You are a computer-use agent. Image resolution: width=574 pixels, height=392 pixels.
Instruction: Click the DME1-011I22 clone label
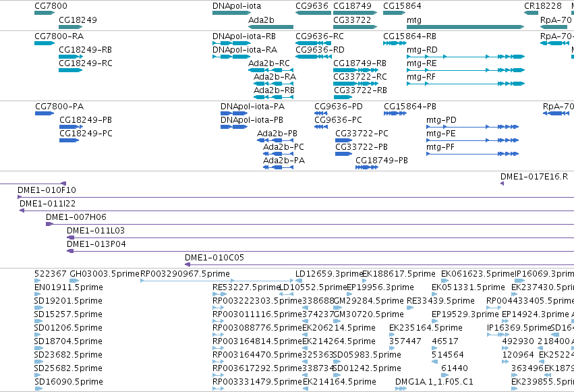(x=47, y=204)
